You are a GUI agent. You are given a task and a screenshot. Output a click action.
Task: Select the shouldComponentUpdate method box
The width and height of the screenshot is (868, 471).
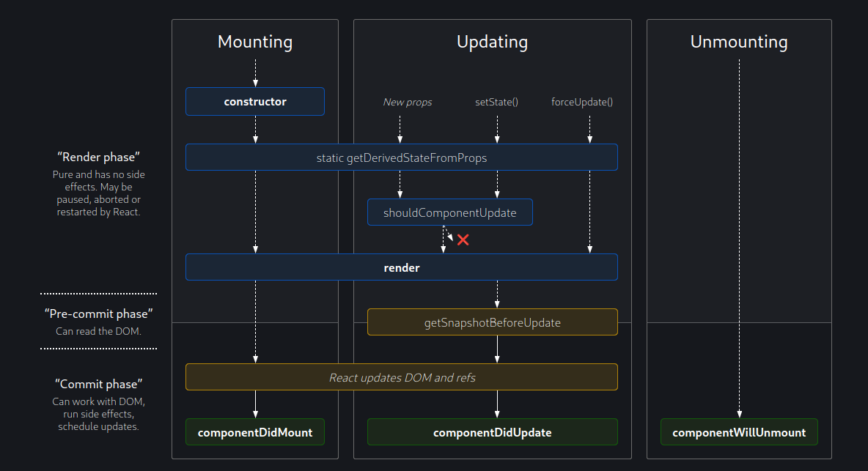pyautogui.click(x=449, y=212)
